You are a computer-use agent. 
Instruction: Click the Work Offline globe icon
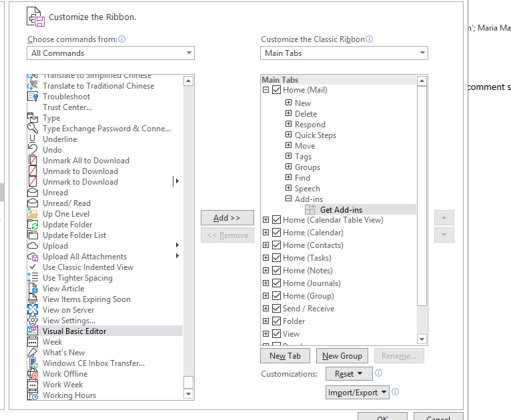[33, 374]
